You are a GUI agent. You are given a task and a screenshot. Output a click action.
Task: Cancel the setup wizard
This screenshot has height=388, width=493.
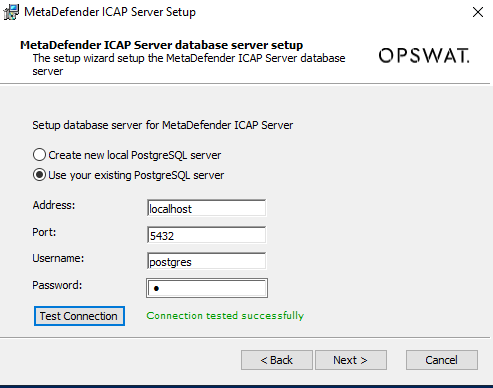442,360
